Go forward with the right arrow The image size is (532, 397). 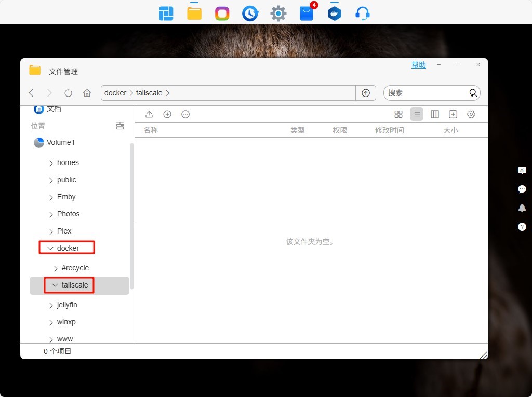point(49,93)
